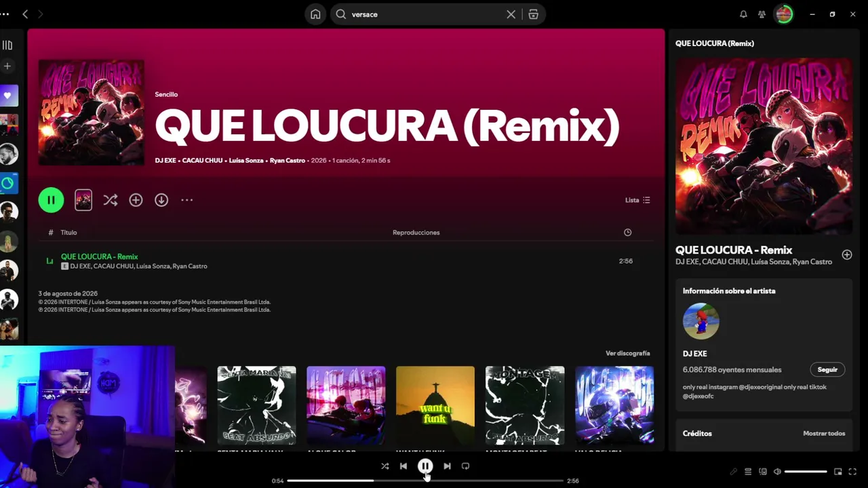Click the 'Sencillo' label above the title
Viewport: 868px width, 488px height.
166,95
